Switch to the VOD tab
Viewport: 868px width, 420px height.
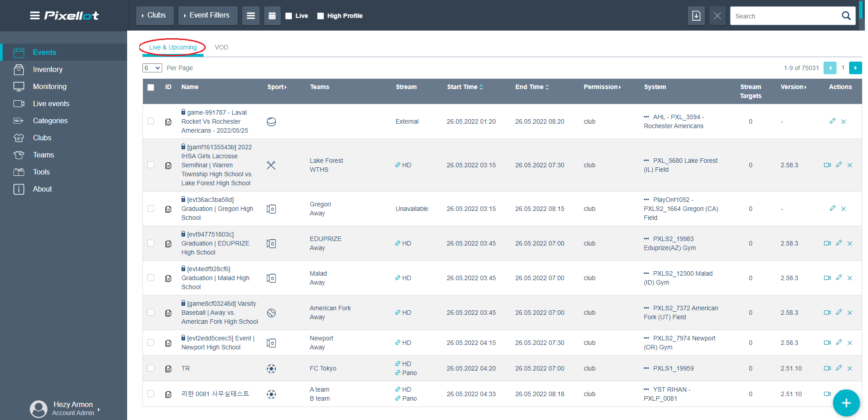(x=221, y=47)
